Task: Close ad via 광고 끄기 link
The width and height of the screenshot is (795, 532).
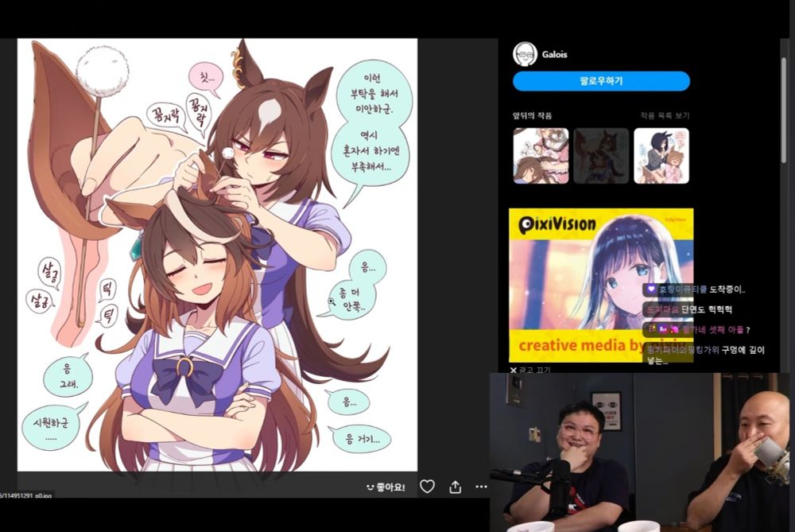Action: [530, 371]
